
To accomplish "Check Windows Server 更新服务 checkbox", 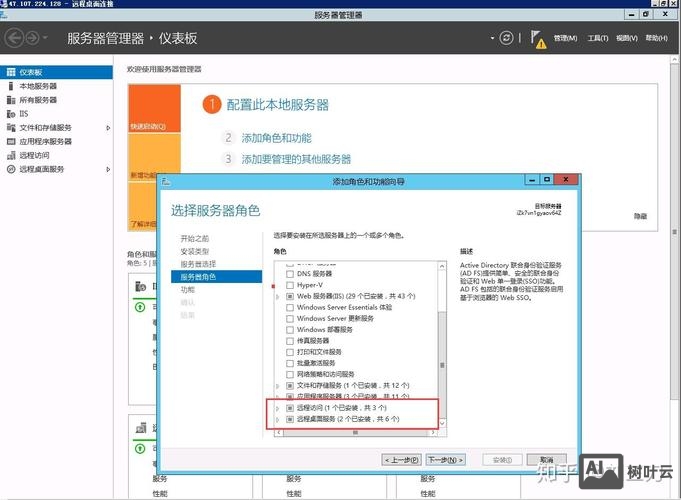I will [x=290, y=319].
